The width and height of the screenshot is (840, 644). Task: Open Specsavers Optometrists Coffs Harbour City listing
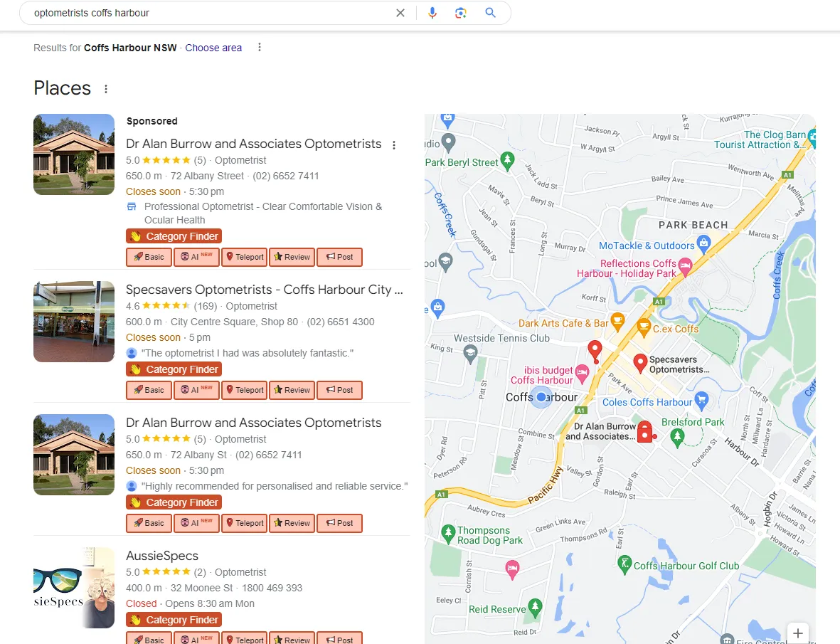[x=264, y=290]
